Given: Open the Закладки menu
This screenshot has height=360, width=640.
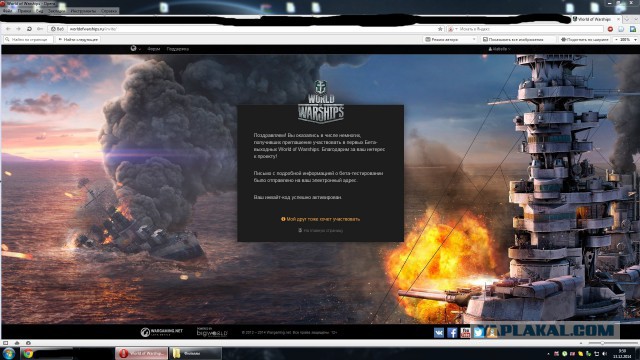Looking at the screenshot, I should [56, 11].
